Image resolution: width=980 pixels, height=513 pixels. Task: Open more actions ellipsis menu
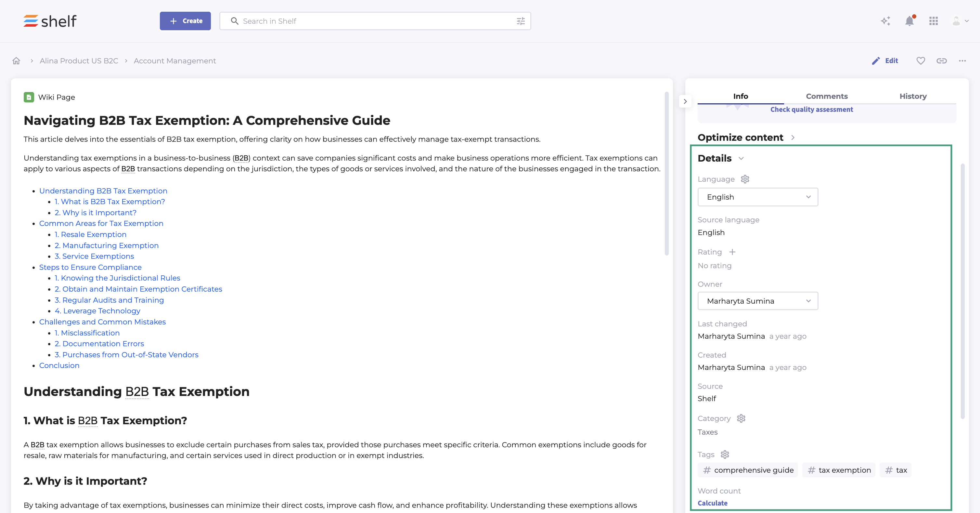coord(962,61)
